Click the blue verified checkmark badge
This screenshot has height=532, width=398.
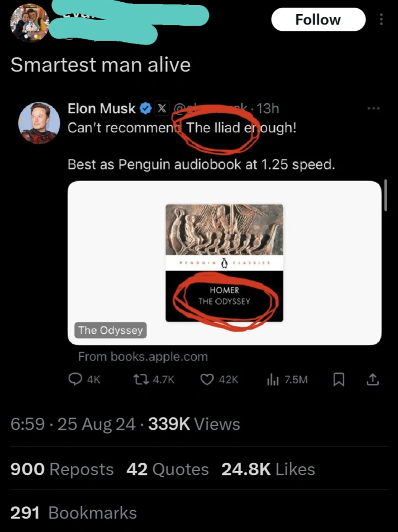click(144, 108)
